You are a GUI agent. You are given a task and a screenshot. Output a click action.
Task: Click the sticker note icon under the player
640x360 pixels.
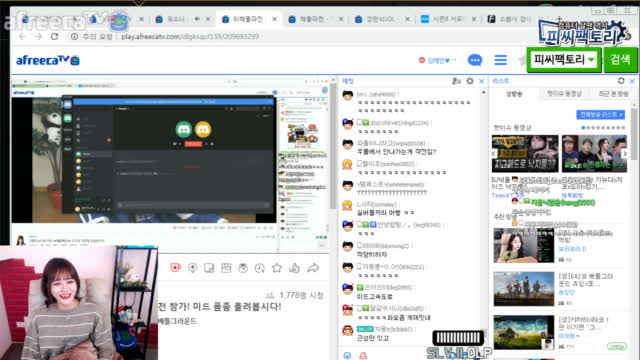[209, 268]
